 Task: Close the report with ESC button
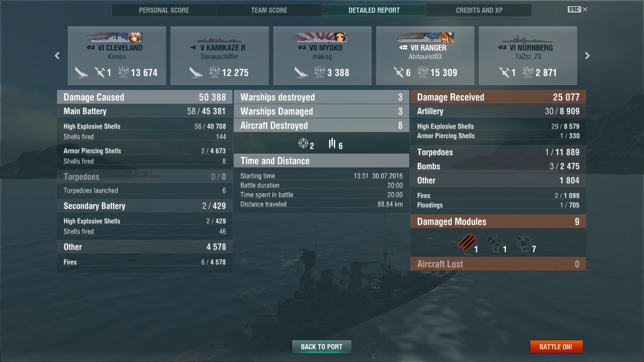coord(578,9)
